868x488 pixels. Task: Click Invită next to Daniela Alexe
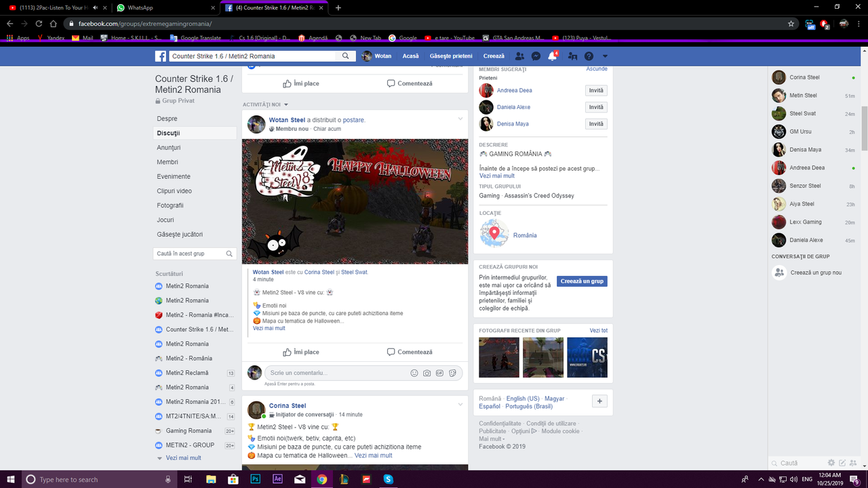point(595,106)
